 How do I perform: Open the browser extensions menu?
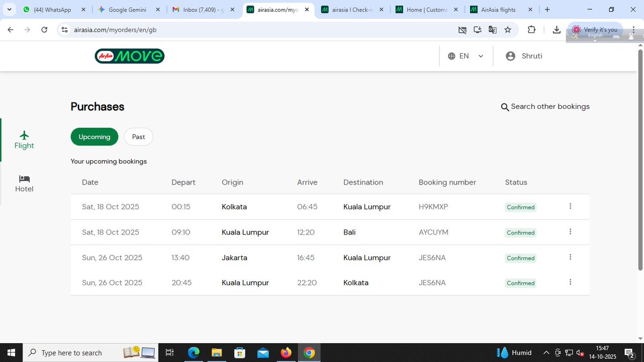[x=531, y=30]
